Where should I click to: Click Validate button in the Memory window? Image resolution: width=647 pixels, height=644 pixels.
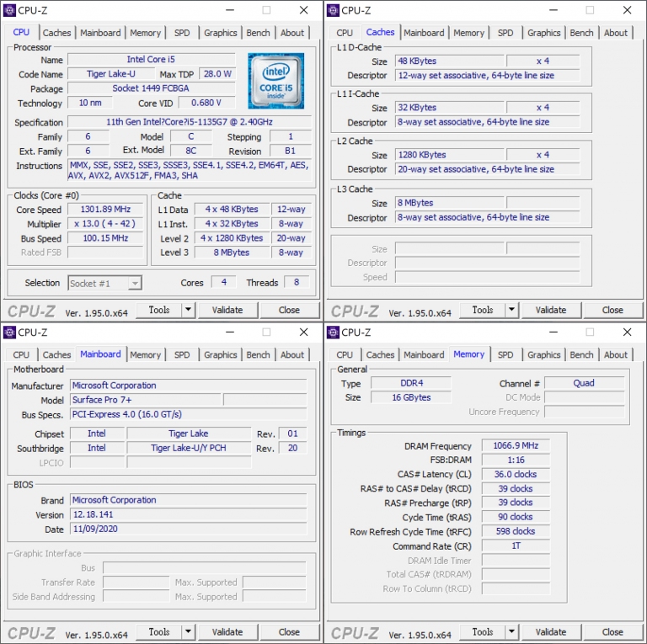(551, 632)
